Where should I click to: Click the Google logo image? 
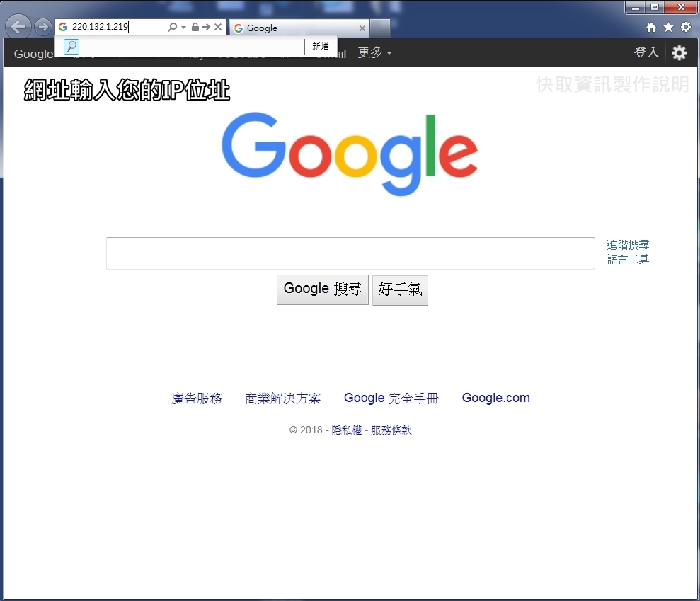pos(350,154)
